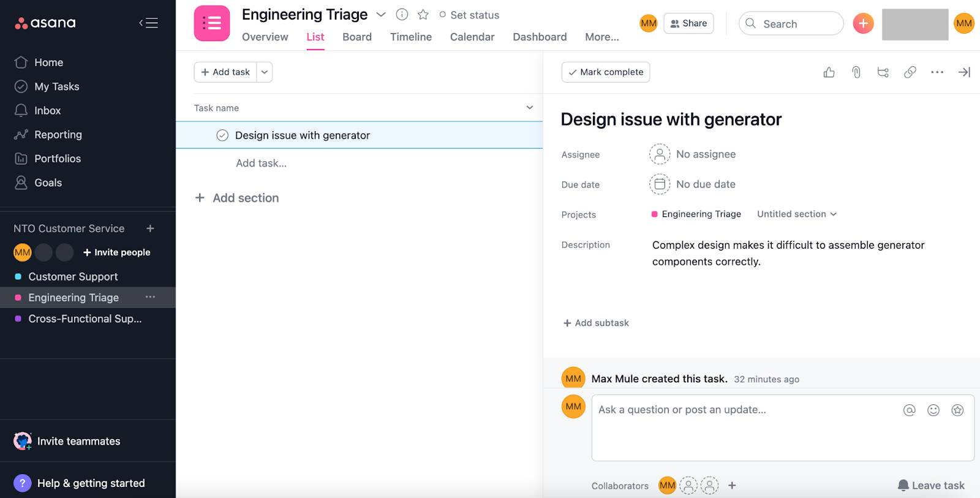
Task: Open the MM profile avatar at top right
Action: pos(964,23)
